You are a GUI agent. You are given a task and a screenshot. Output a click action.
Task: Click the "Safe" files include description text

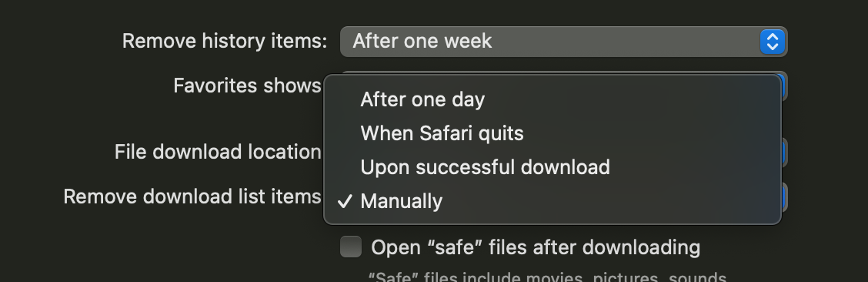[547, 276]
